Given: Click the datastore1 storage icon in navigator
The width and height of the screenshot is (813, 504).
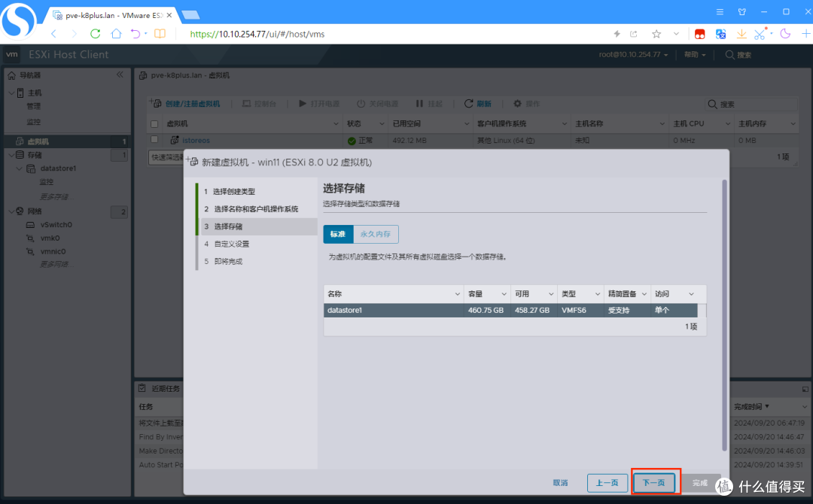Looking at the screenshot, I should 31,169.
